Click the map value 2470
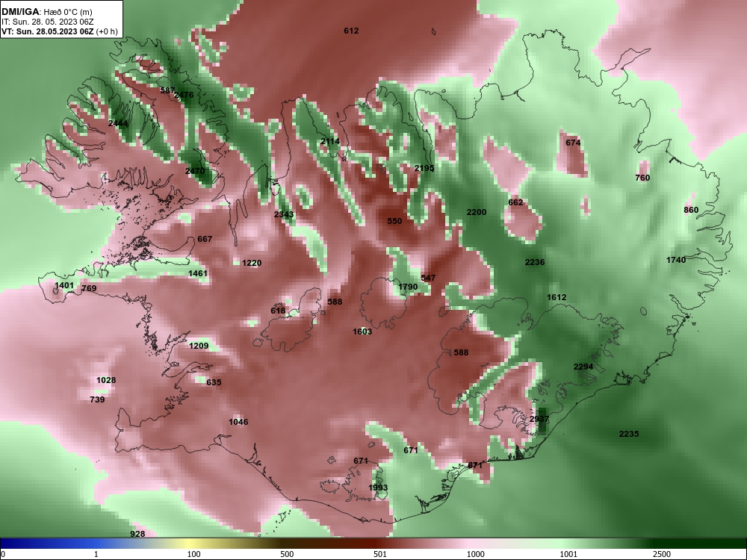Viewport: 747px width, 560px height. point(195,171)
